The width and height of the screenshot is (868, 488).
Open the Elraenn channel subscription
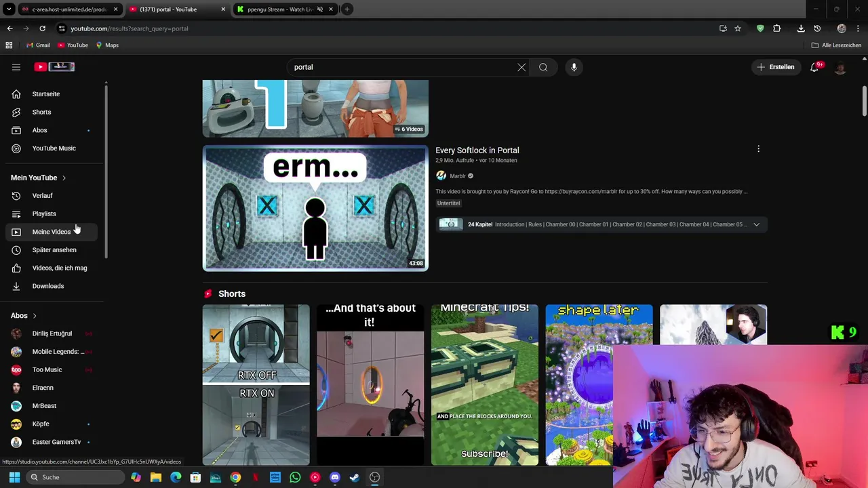[52, 388]
